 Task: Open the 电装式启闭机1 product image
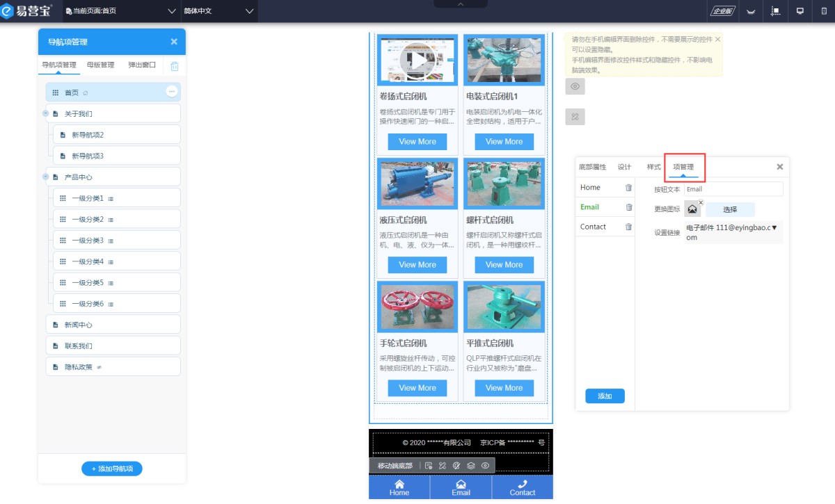point(504,60)
